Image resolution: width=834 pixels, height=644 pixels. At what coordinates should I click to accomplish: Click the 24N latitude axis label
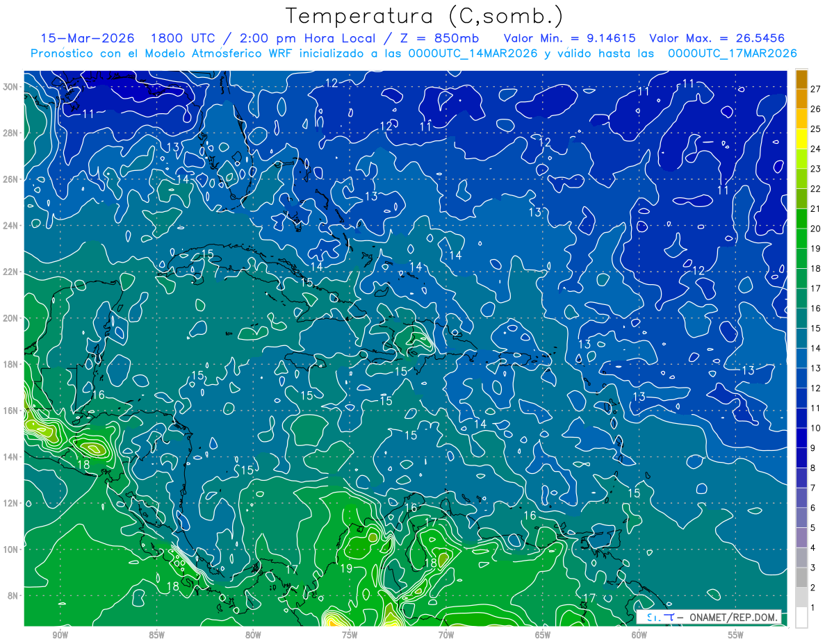point(12,225)
